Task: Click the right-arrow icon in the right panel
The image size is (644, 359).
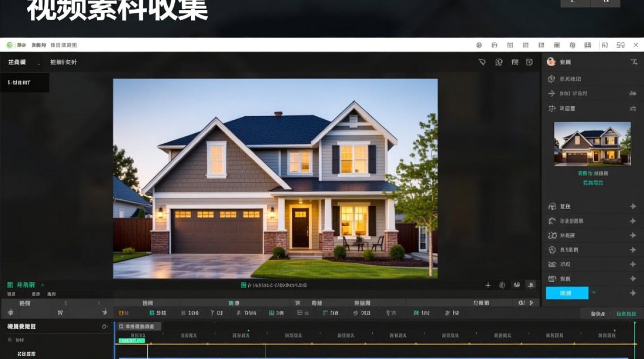Action: tap(552, 93)
